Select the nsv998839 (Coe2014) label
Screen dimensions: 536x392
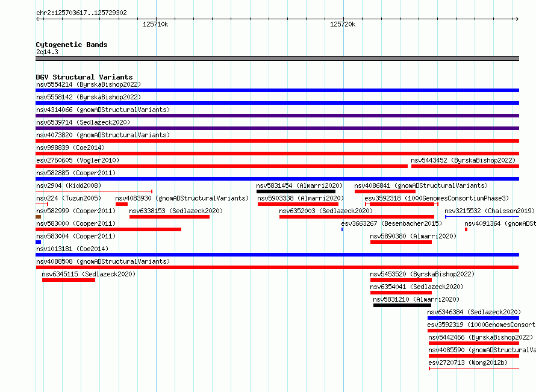point(70,148)
